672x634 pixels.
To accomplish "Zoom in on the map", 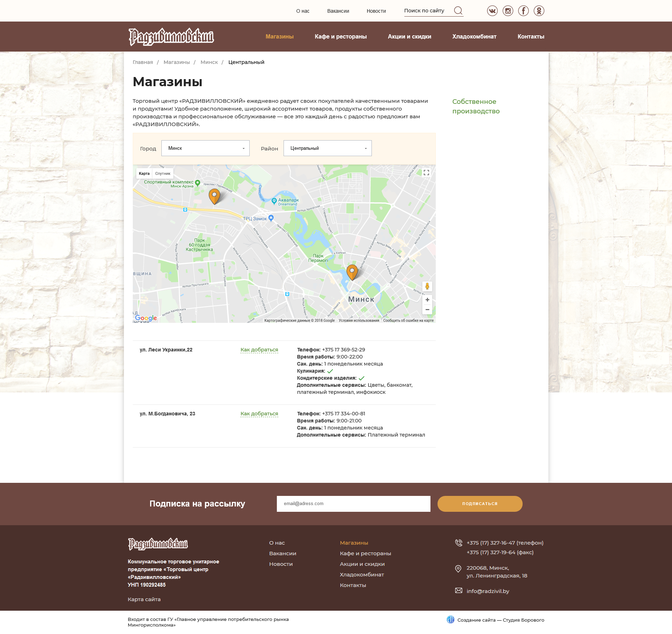I will pyautogui.click(x=427, y=300).
